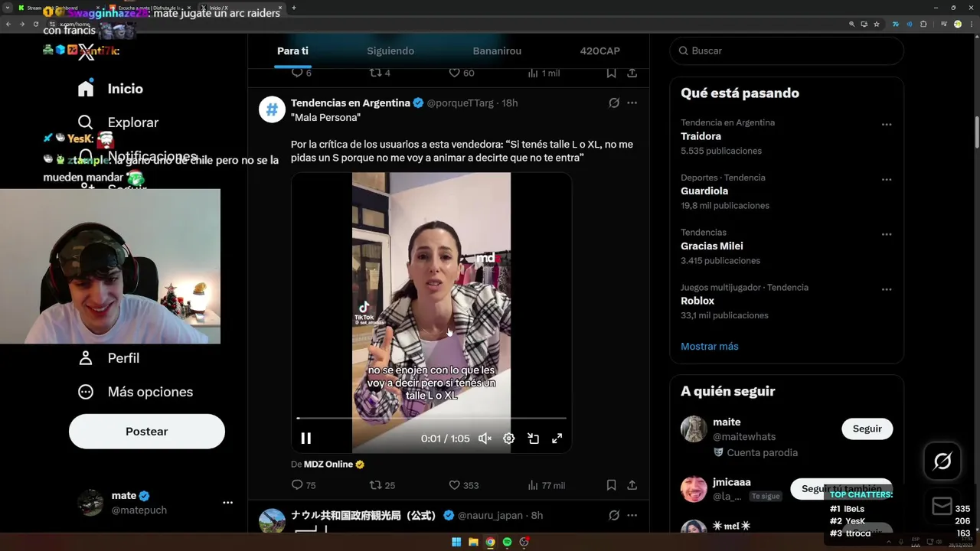Open the MDZ Online source link
This screenshot has height=551, width=980.
334,465
